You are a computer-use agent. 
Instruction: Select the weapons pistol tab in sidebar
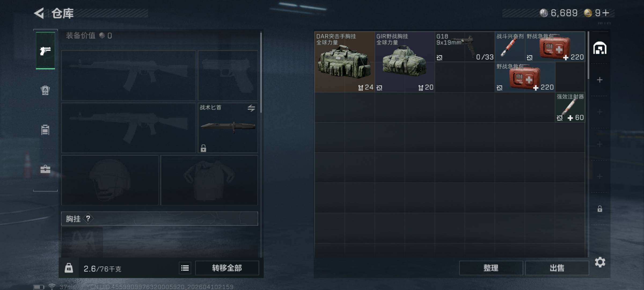point(45,50)
